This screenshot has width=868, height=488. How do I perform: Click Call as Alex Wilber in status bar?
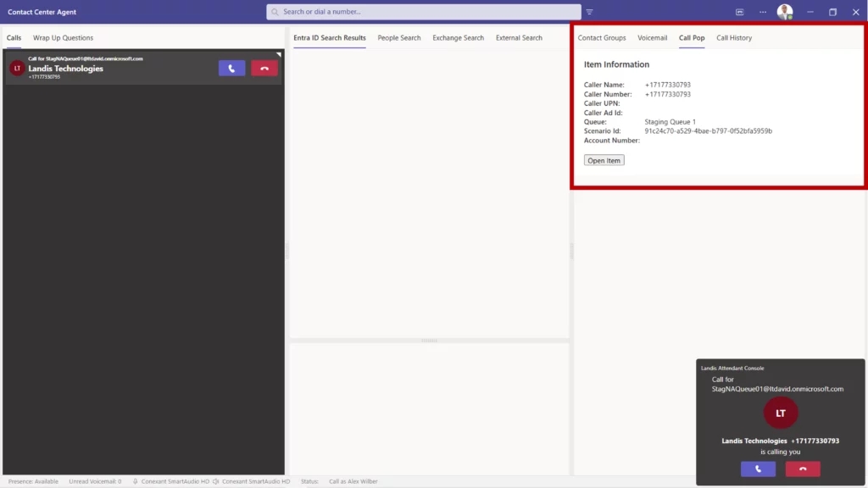(353, 481)
